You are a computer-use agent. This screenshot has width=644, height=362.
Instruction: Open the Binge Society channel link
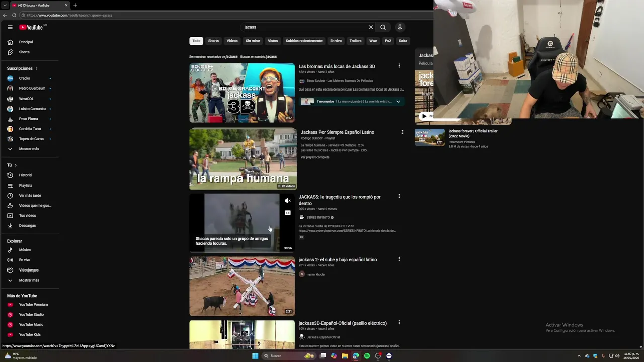pyautogui.click(x=340, y=81)
